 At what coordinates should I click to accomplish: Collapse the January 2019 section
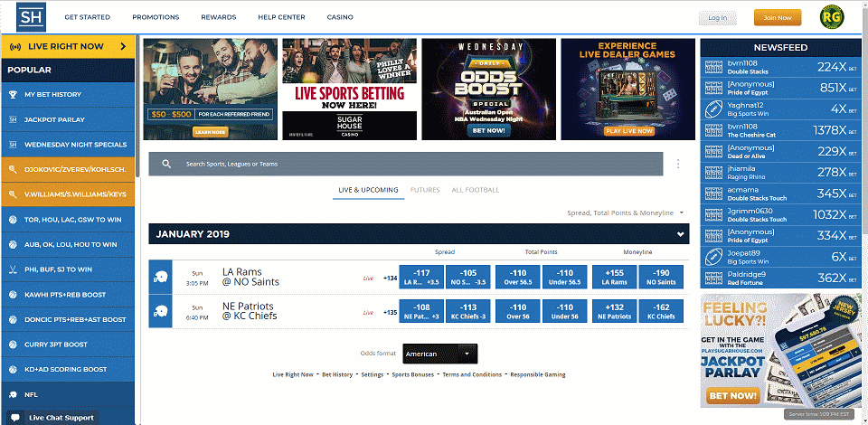tap(679, 234)
